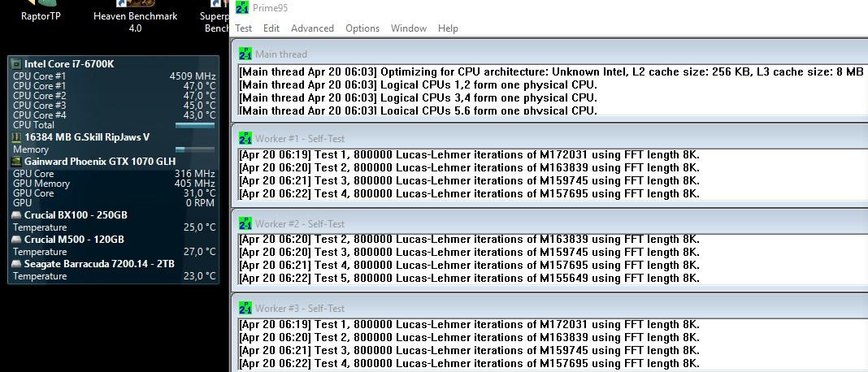Click the 27,0 °C M500 temperature

(x=199, y=252)
